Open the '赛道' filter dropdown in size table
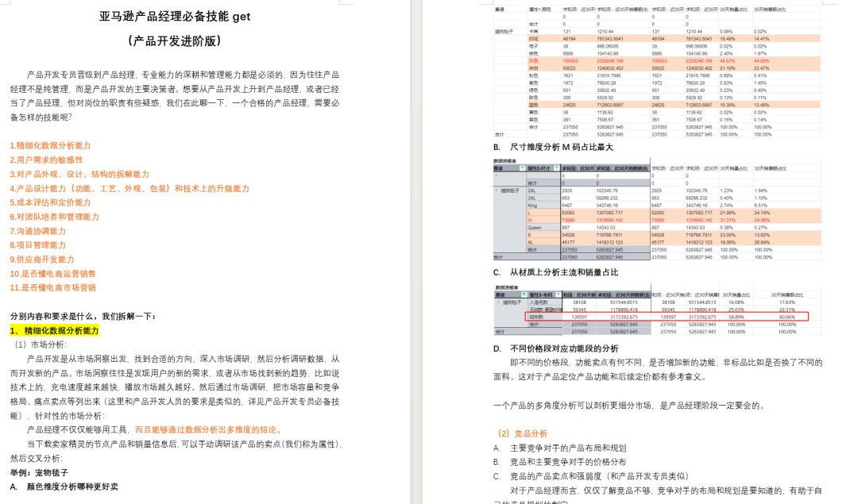Screen dimensions: 858x504 [x=522, y=168]
